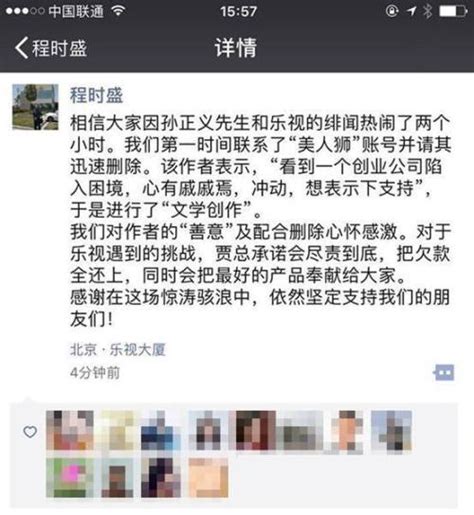Open the first liker's avatar in top row
The height and width of the screenshot is (515, 474).
pyautogui.click(x=70, y=430)
